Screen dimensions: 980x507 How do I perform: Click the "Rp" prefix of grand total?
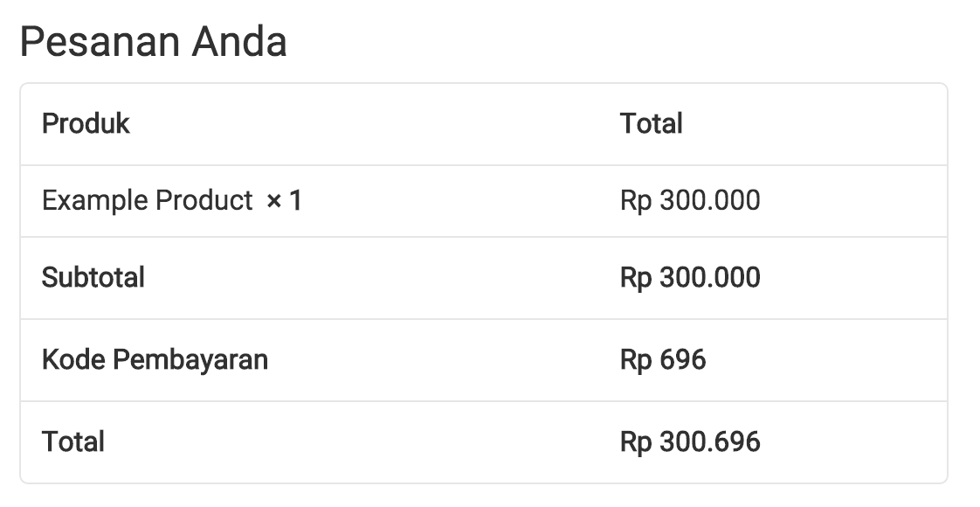pyautogui.click(x=636, y=441)
